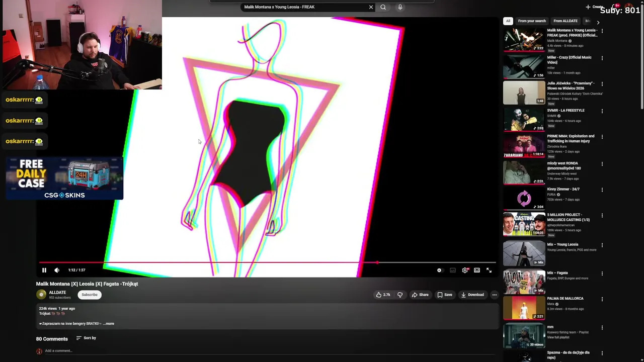Open the Create button
This screenshot has height=362, width=644.
click(x=594, y=7)
